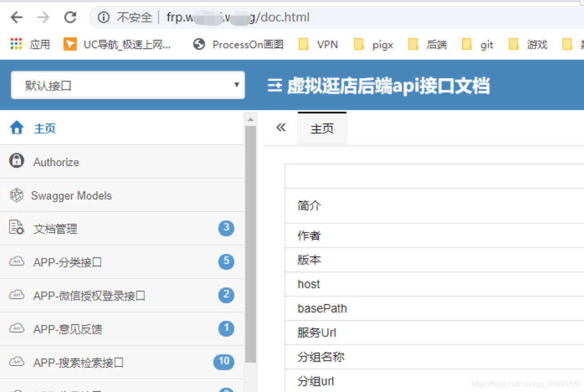Click the APP-微信授权登录接口 cloud icon
Screen dimensions: 584x392
click(x=16, y=295)
